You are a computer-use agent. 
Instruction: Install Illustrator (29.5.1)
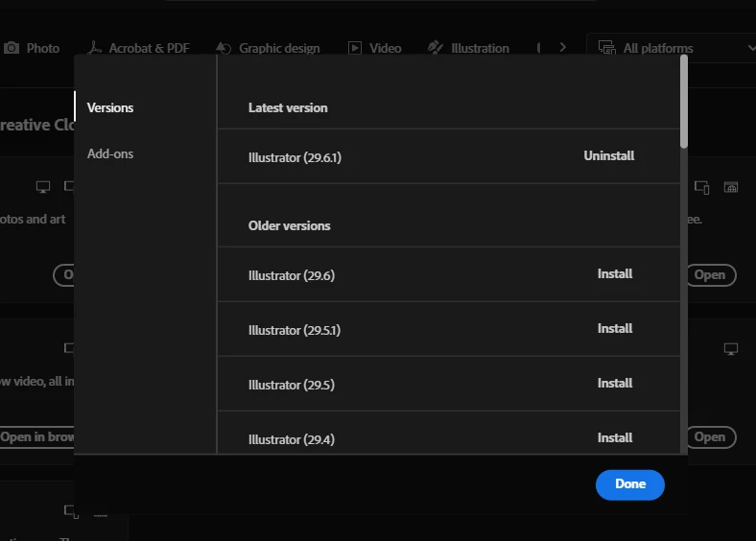[615, 328]
